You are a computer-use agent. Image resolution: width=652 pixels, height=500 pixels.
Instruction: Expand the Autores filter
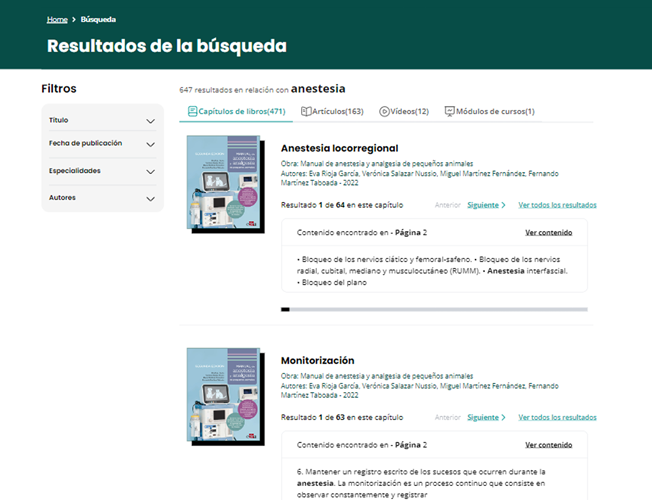click(x=151, y=198)
